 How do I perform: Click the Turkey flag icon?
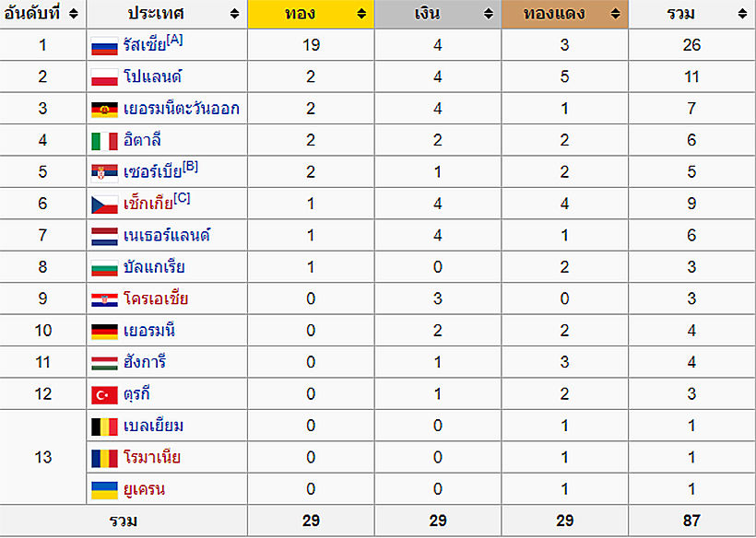click(x=104, y=395)
